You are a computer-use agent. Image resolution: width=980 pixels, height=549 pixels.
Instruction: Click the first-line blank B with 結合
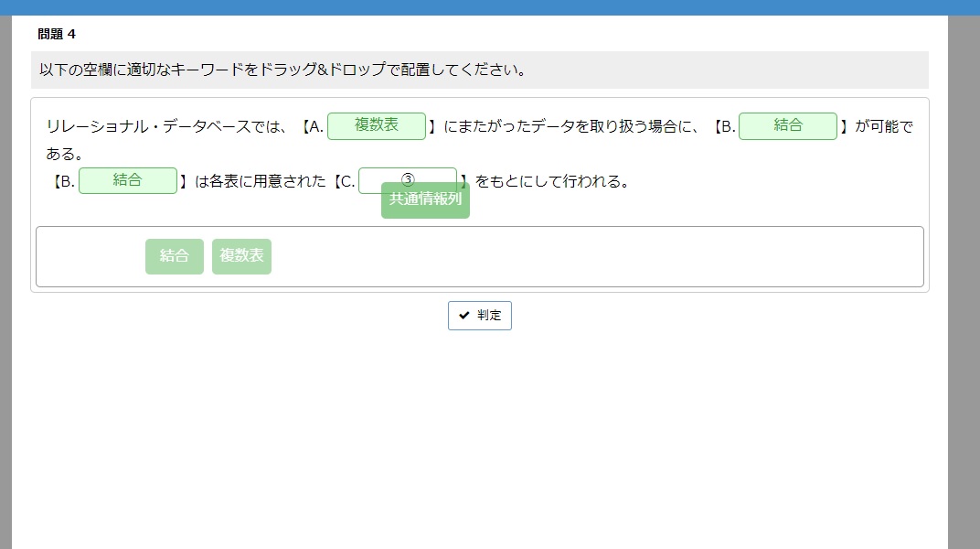787,126
